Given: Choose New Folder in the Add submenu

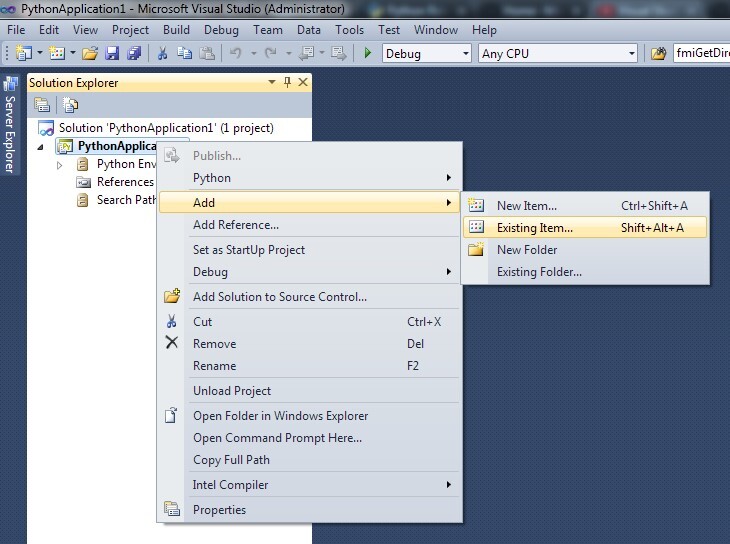Looking at the screenshot, I should click(585, 250).
